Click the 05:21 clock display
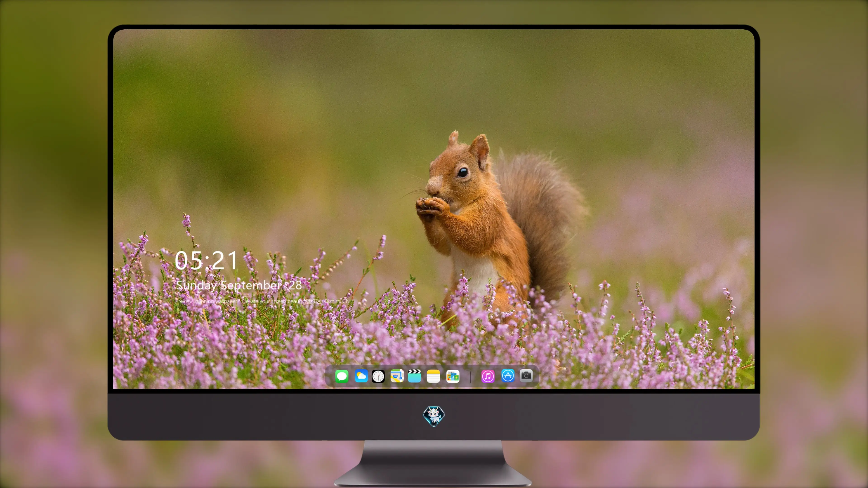 (x=206, y=261)
